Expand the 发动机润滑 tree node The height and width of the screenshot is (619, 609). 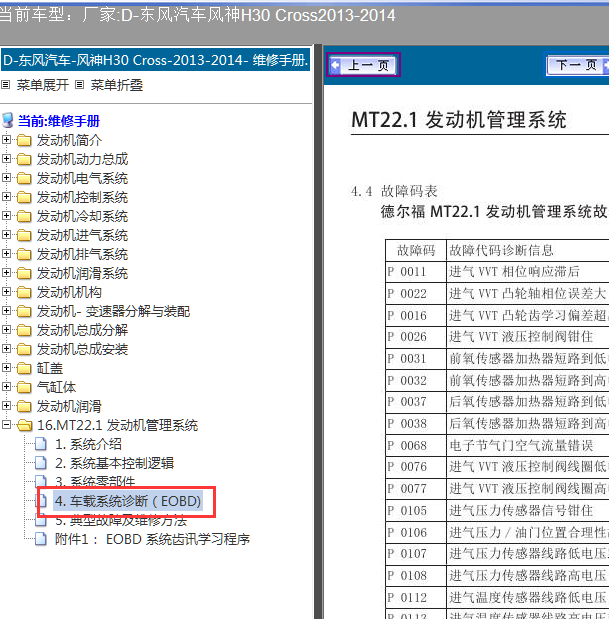tap(6, 405)
